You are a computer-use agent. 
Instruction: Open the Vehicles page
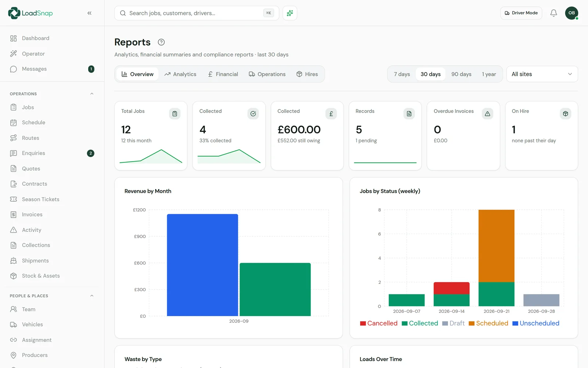(x=52, y=325)
